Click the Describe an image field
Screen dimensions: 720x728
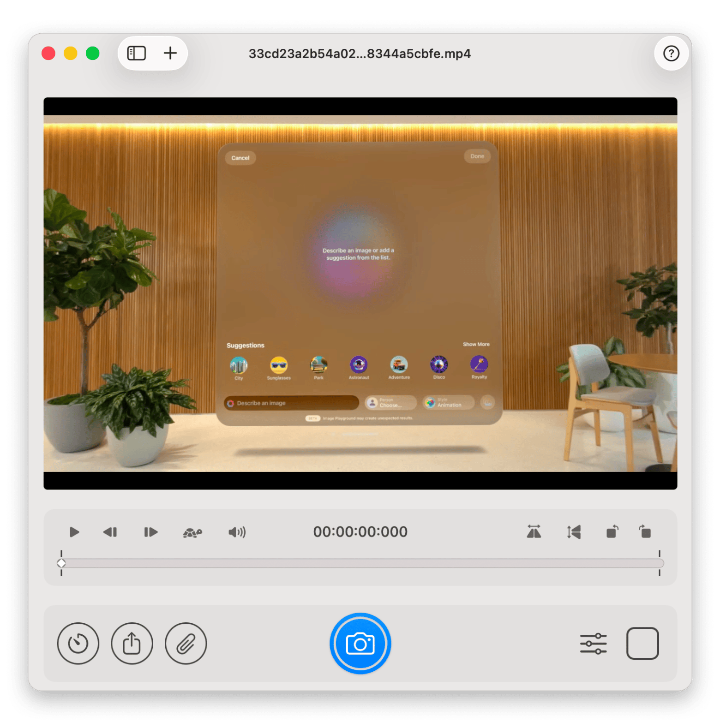coord(291,403)
